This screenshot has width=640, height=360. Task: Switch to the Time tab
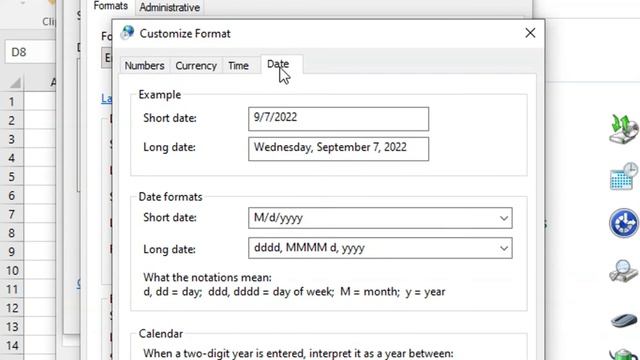pos(238,66)
